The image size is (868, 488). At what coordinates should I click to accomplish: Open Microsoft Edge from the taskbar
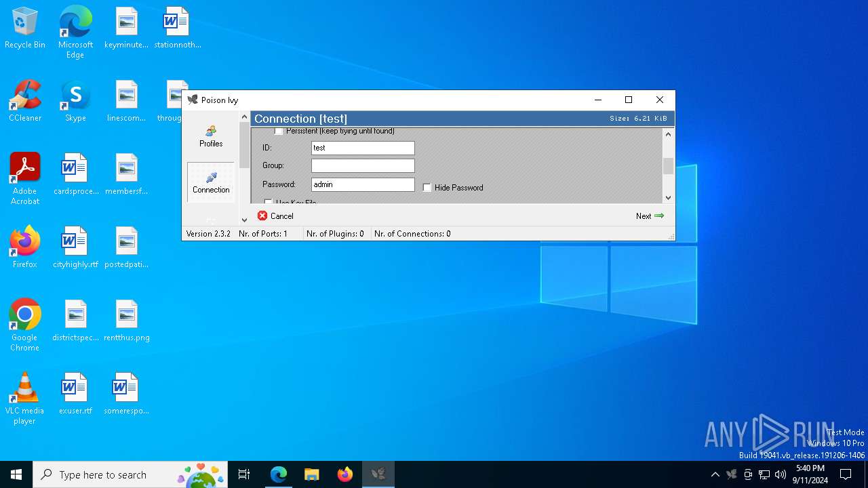[x=279, y=474]
